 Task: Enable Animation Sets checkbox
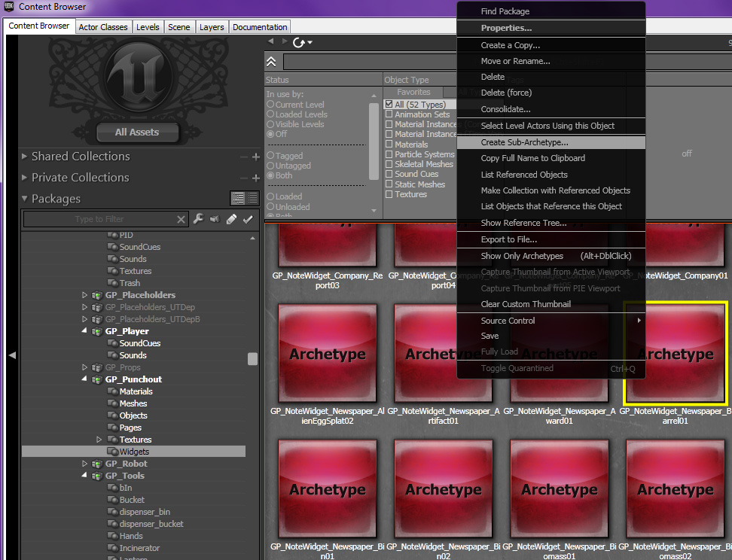389,114
